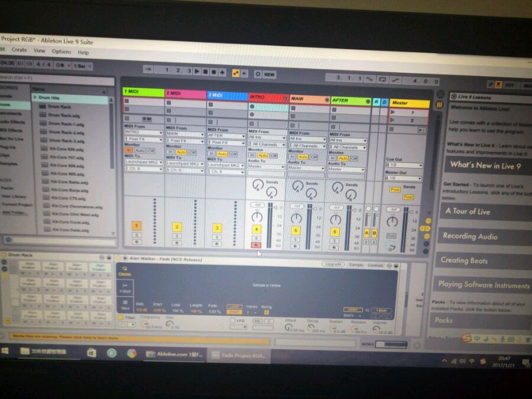Unfold the MAIN group track arrow
The width and height of the screenshot is (532, 399).
point(327,100)
